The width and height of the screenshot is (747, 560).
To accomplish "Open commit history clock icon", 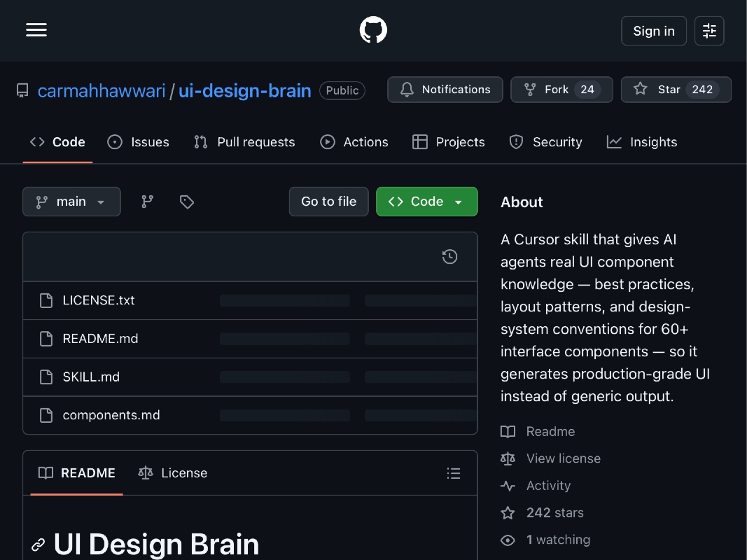I will [449, 257].
